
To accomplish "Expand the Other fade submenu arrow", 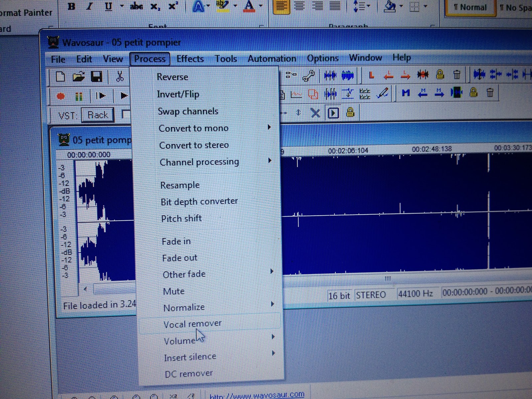I will pyautogui.click(x=272, y=272).
